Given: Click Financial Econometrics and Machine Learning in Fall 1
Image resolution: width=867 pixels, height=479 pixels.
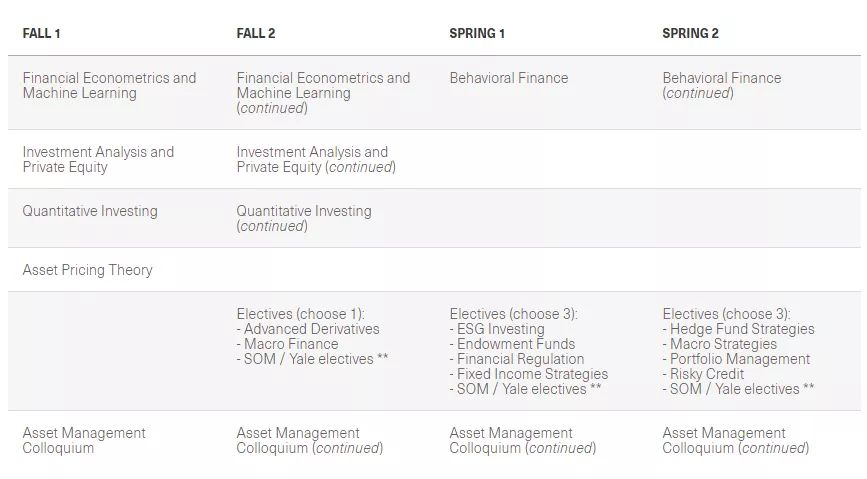Looking at the screenshot, I should tap(109, 85).
